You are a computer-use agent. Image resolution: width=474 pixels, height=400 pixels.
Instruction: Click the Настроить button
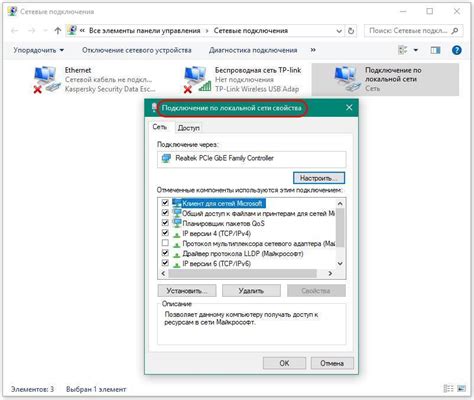coord(319,178)
